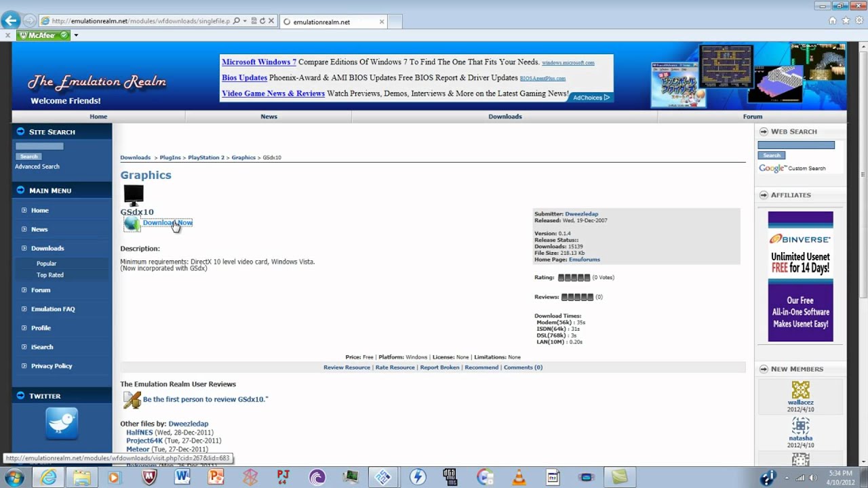The height and width of the screenshot is (488, 868).
Task: Click the Report Broken link
Action: 439,367
